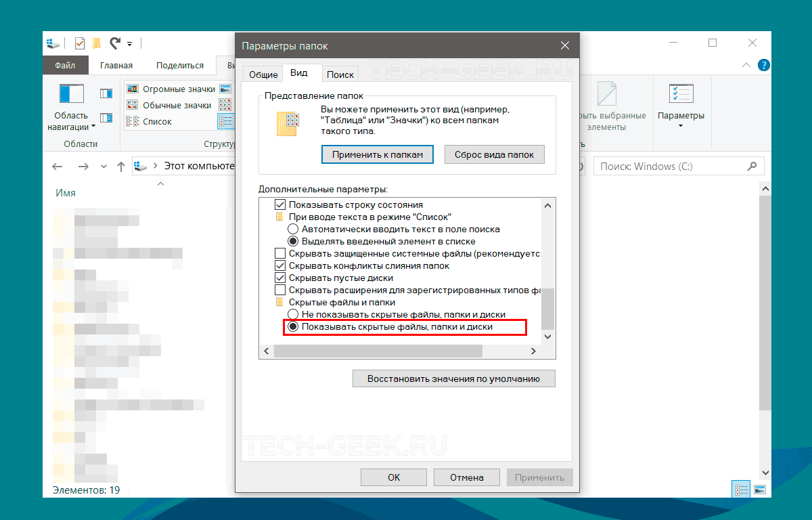This screenshot has height=520, width=812.
Task: Click the Undo arrow in quick access toolbar
Action: pyautogui.click(x=114, y=43)
